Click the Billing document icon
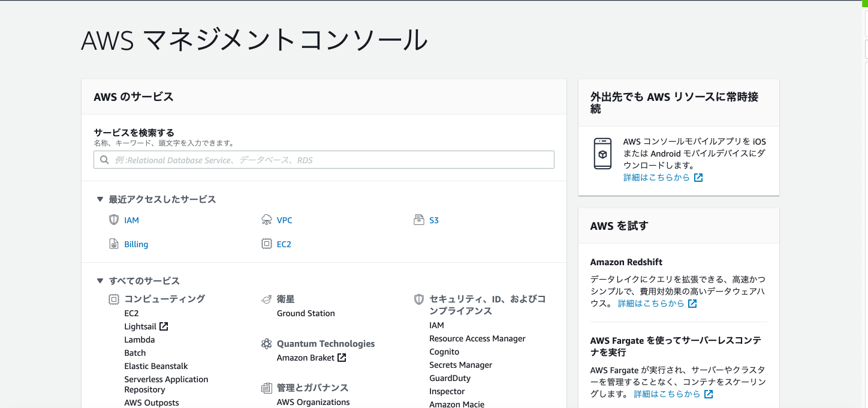The width and height of the screenshot is (868, 408). tap(114, 244)
